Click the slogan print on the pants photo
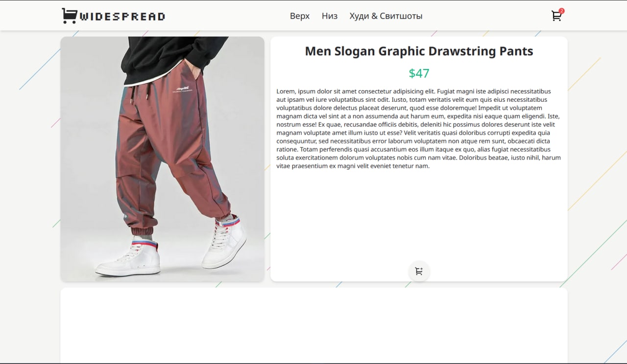Image resolution: width=627 pixels, height=364 pixels. point(181,90)
